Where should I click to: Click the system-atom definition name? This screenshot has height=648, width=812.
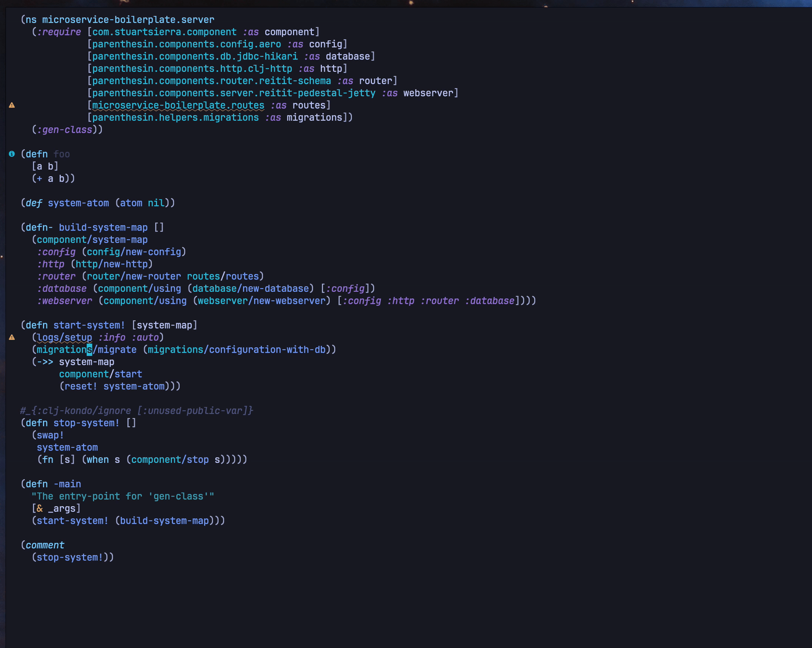coord(78,203)
